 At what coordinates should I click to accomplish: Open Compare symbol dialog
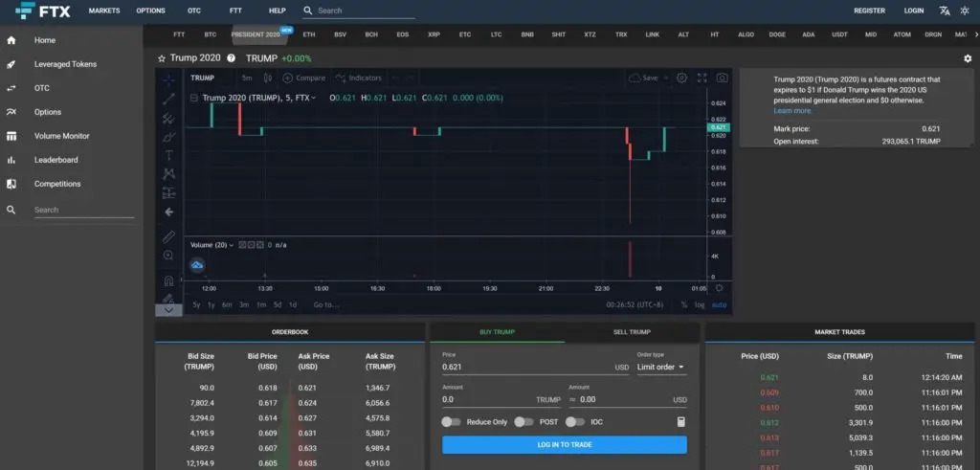click(x=303, y=78)
